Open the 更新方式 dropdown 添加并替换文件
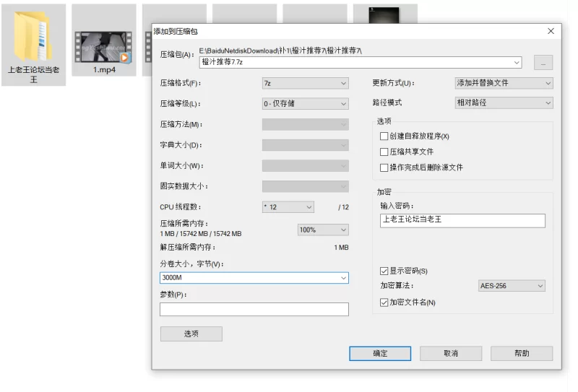Screen dimensions: 578x392 pos(504,83)
